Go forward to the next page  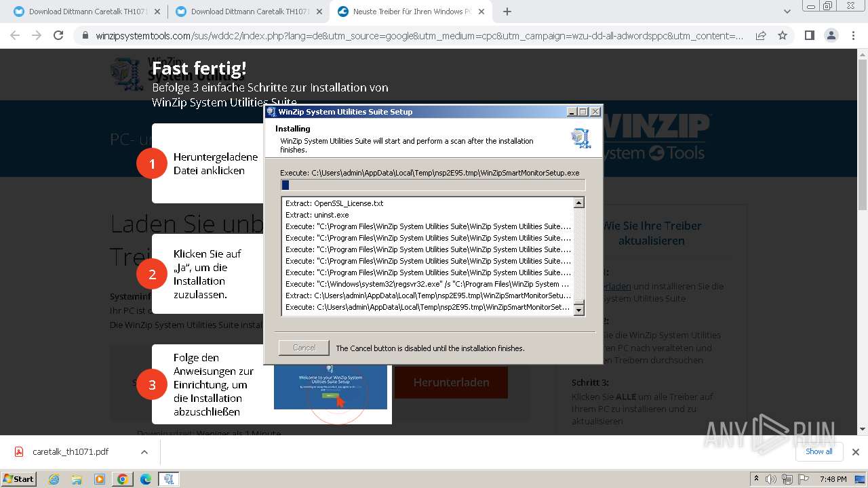click(x=37, y=35)
